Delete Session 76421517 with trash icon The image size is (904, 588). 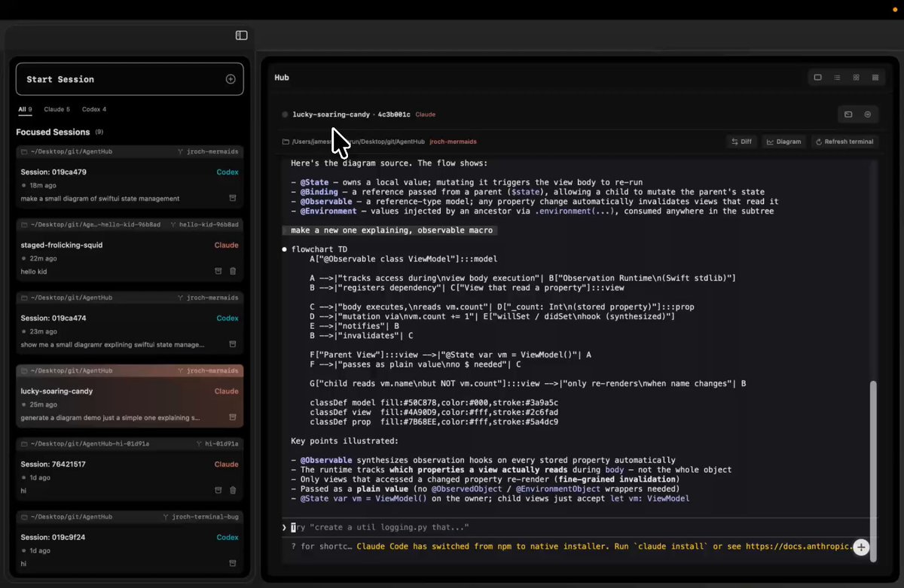233,490
